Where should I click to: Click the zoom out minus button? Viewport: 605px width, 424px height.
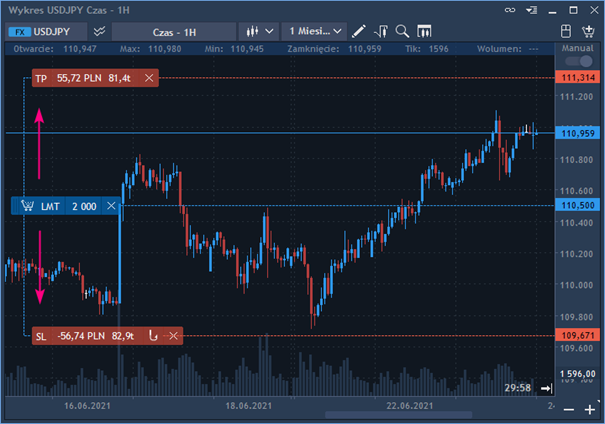[568, 410]
